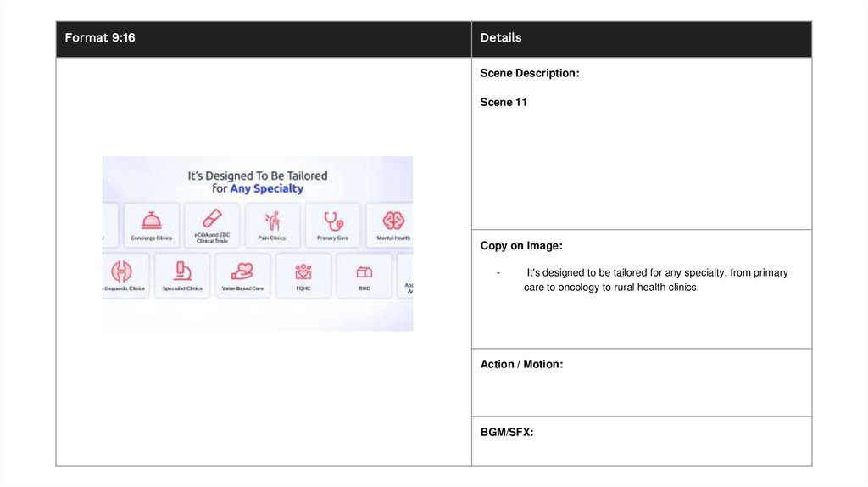Select the "Scene Description:" label

click(x=530, y=73)
